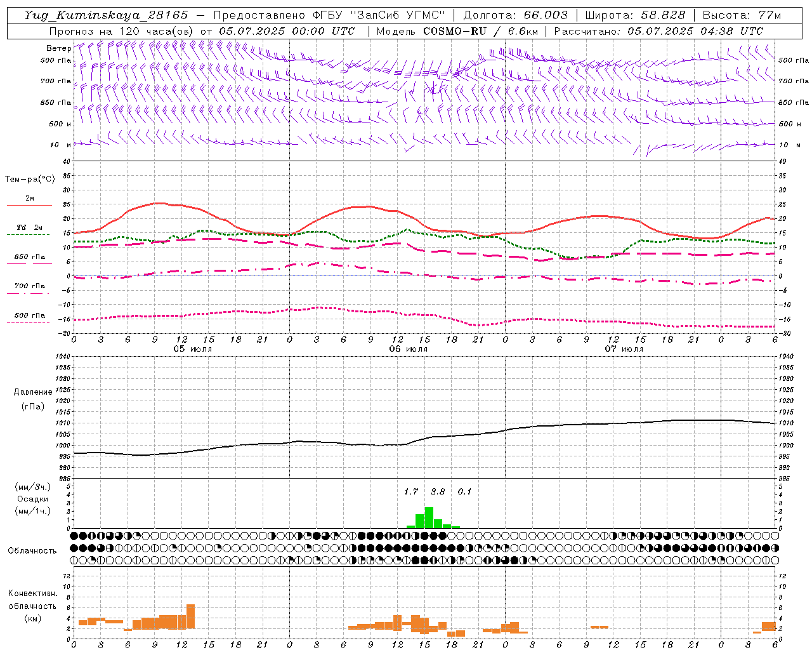Click the Модель COSMO-RU / 6.6км text
Image resolution: width=812 pixels, height=650 pixels.
457,31
